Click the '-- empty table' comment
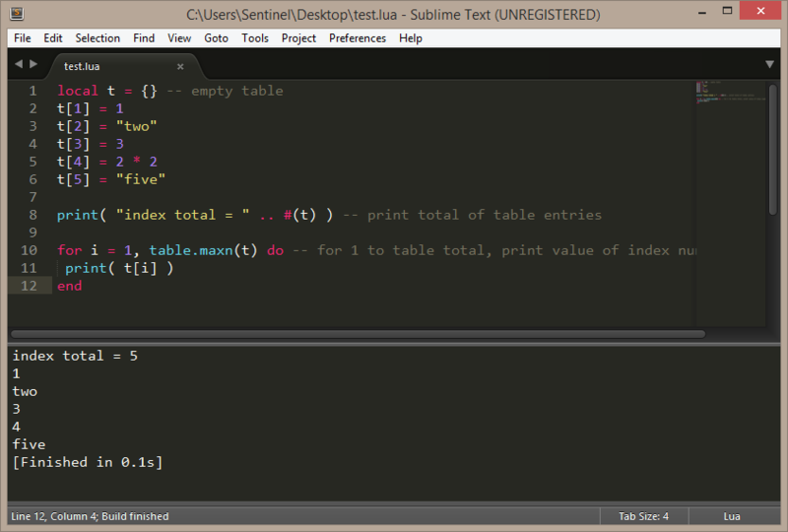This screenshot has width=788, height=532. (x=225, y=91)
